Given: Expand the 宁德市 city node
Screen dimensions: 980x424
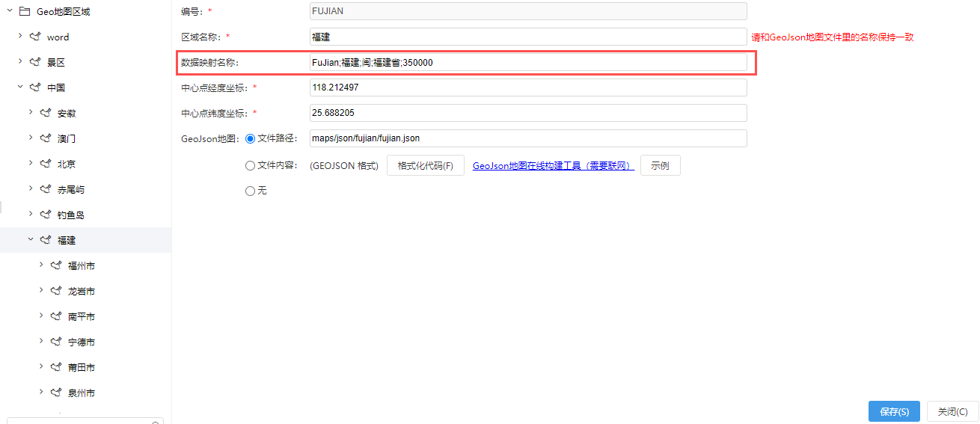Looking at the screenshot, I should 41,342.
